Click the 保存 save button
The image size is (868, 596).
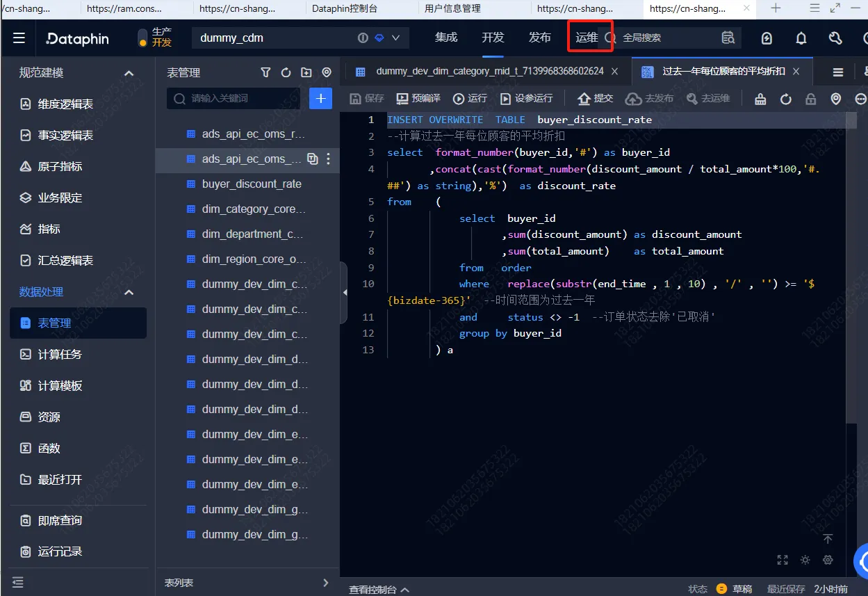click(367, 99)
